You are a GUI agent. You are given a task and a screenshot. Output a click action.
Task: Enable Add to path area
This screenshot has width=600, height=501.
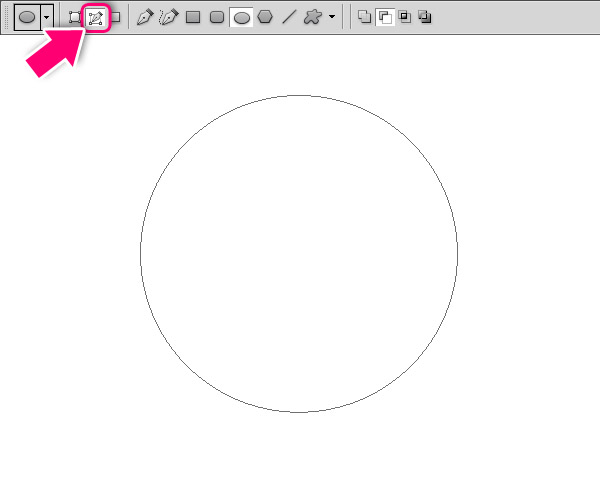(364, 17)
